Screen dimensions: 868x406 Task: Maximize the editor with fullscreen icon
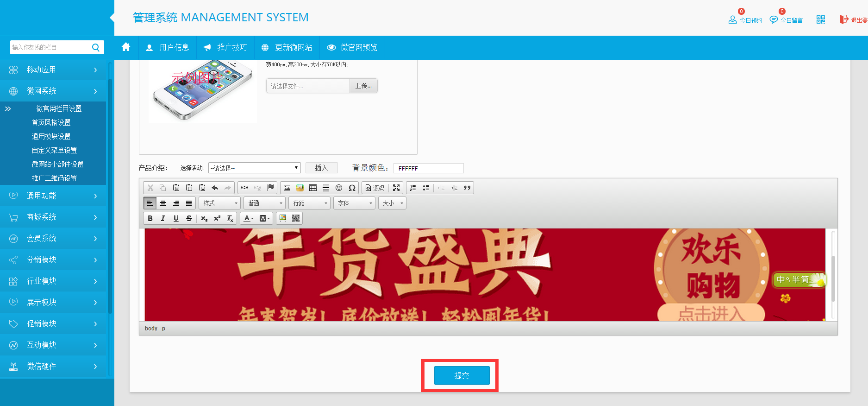[x=396, y=188]
